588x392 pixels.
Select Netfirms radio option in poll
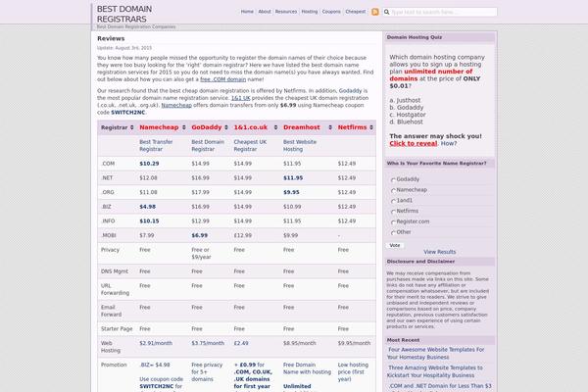coord(393,212)
